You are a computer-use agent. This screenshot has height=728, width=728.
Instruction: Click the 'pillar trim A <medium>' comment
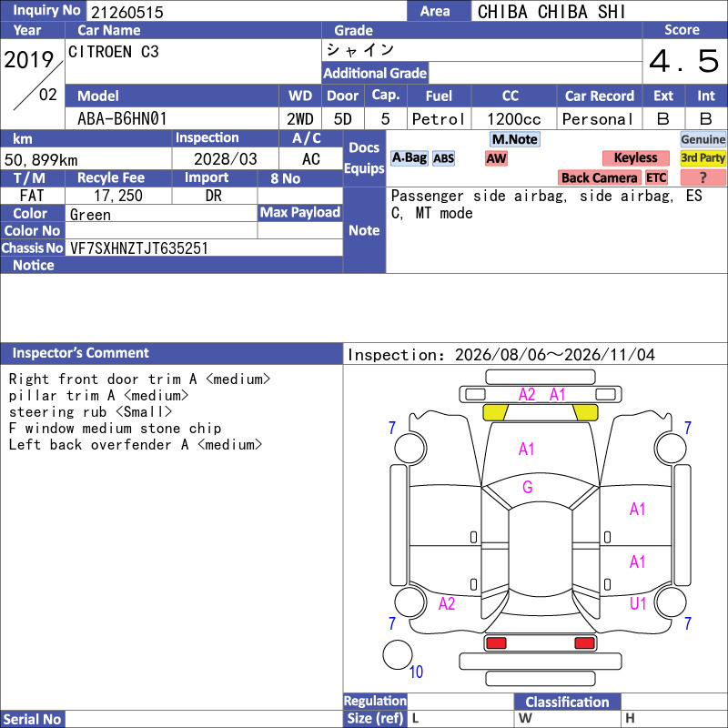pos(98,396)
